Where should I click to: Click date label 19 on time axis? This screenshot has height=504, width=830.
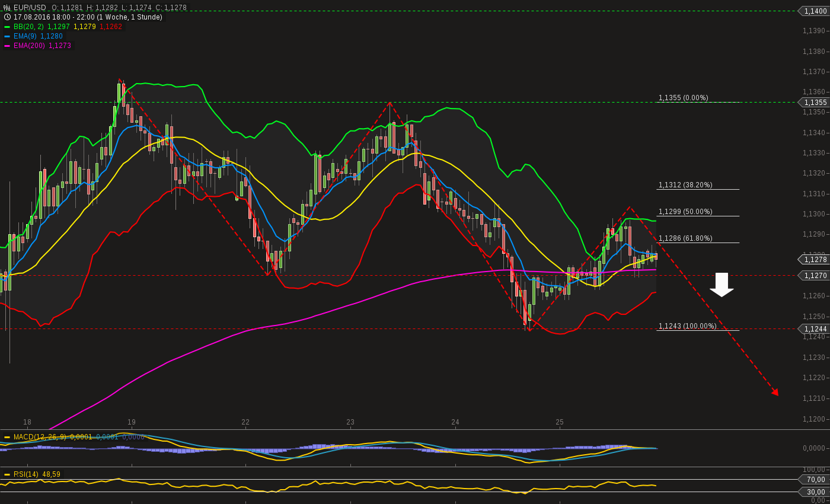click(132, 422)
